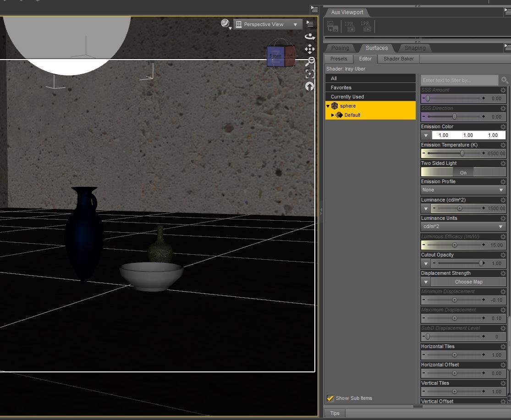Open the SSS Amount gear settings
The image size is (511, 420).
[503, 90]
